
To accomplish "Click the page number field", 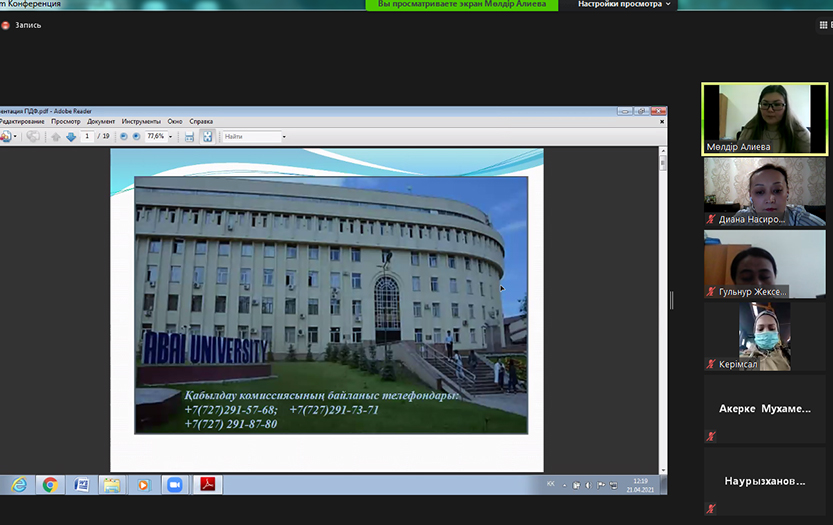I will pyautogui.click(x=87, y=137).
